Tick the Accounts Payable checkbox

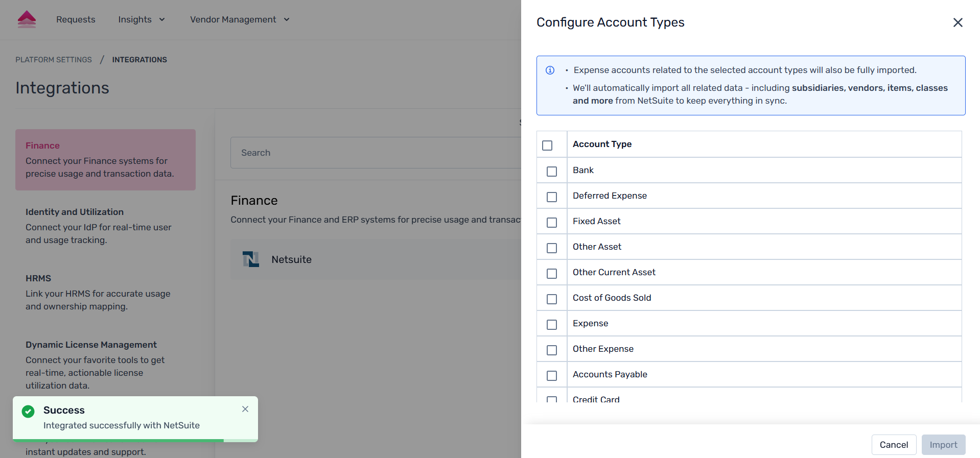(x=552, y=376)
